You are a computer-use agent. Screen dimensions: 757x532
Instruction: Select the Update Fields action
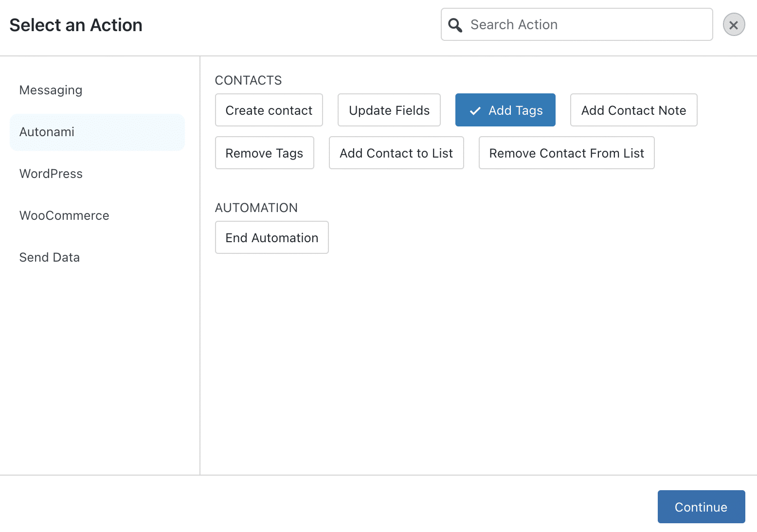[x=389, y=110]
